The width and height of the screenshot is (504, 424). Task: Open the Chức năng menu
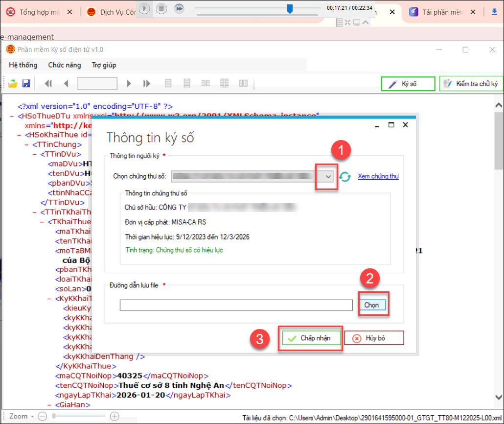tap(65, 65)
